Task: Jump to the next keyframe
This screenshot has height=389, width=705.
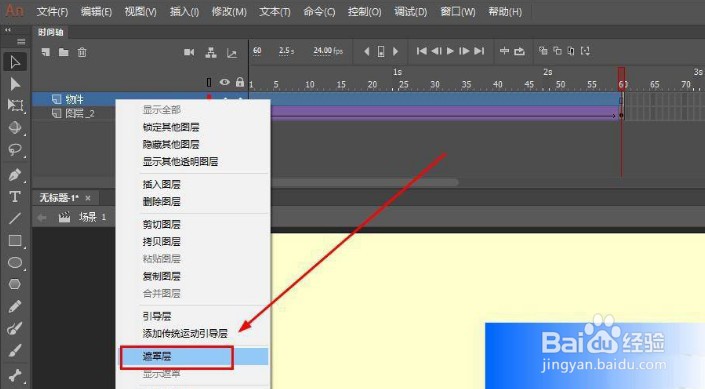Action: (396, 52)
